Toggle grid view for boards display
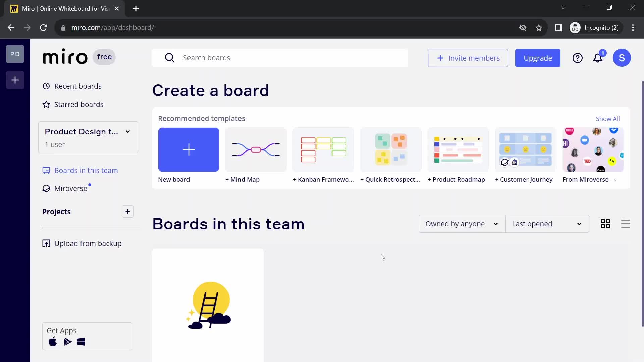The width and height of the screenshot is (644, 362). (x=605, y=223)
